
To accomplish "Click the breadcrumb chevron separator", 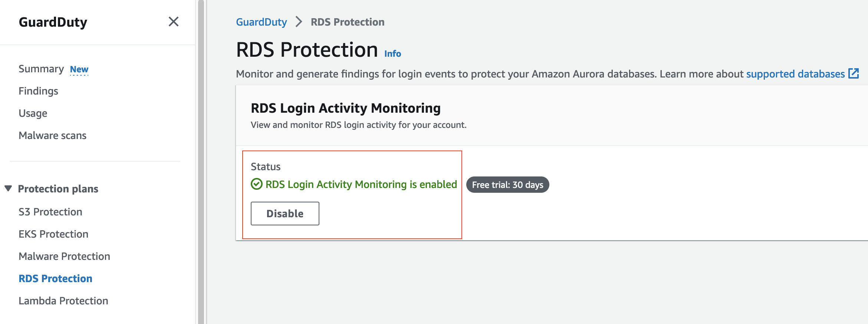I will pyautogui.click(x=299, y=22).
